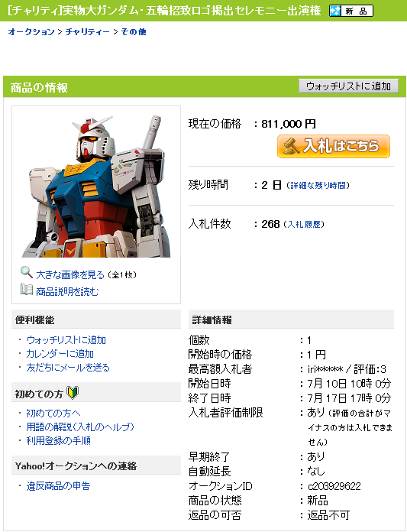Click the 入札はこちら bid button
Screen dimensions: 407x532
pyautogui.click(x=334, y=146)
